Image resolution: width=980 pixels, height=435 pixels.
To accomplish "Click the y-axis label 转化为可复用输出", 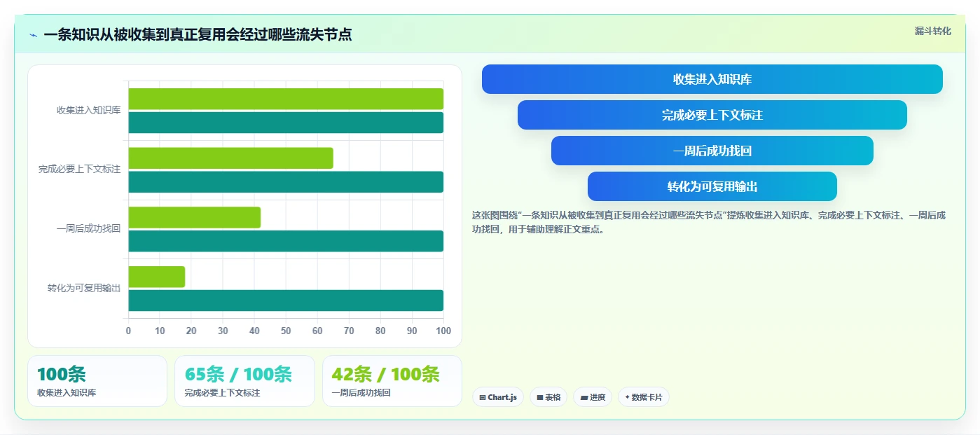I will 84,288.
